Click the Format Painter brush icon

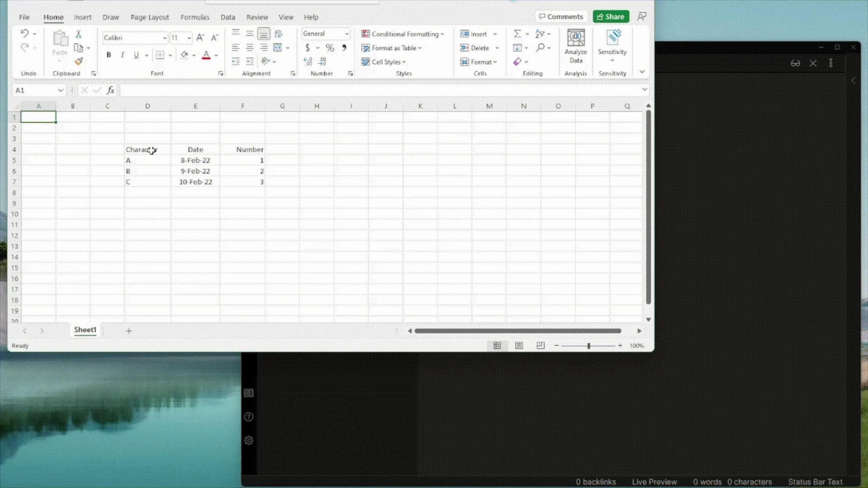coord(79,61)
